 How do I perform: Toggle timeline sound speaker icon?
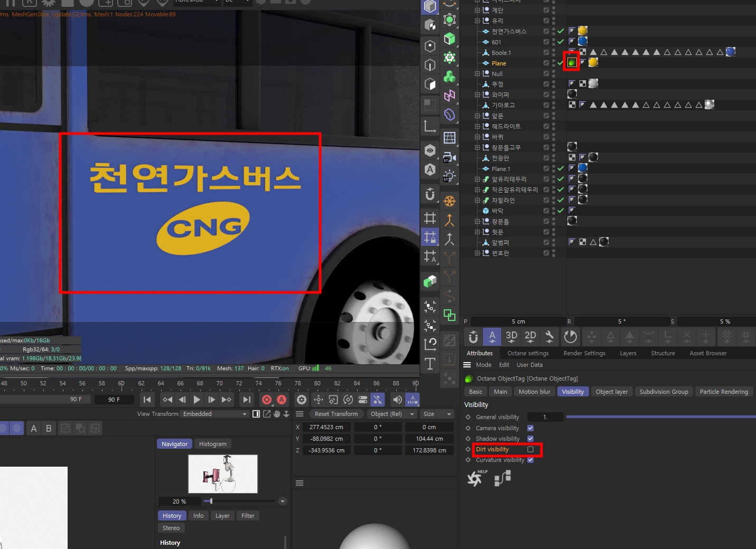[x=397, y=400]
